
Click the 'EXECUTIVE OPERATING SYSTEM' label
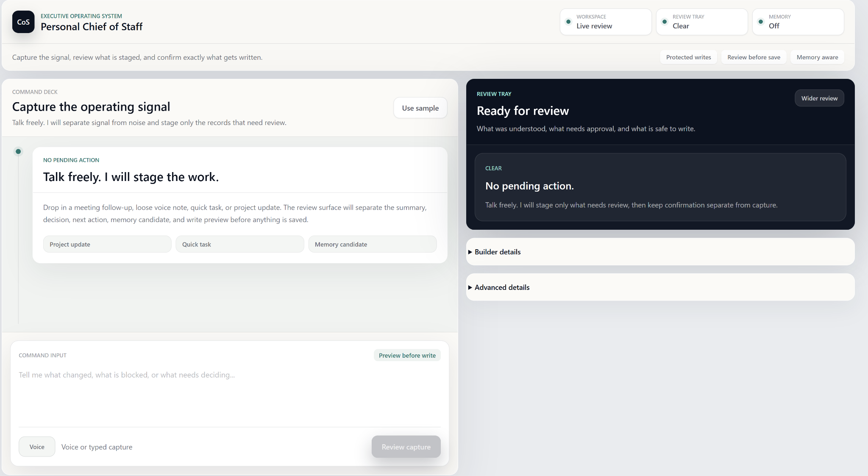tap(81, 16)
